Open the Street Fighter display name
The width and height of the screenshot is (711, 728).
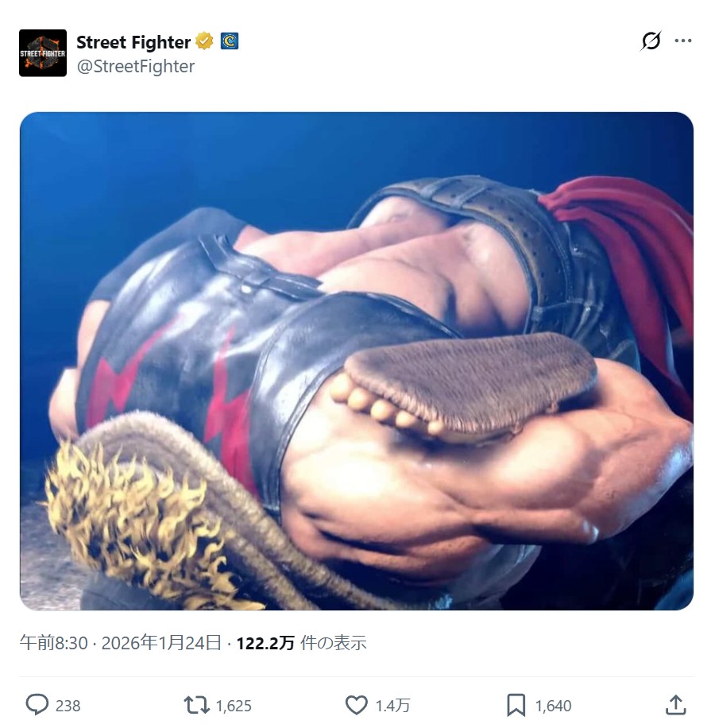pos(133,42)
